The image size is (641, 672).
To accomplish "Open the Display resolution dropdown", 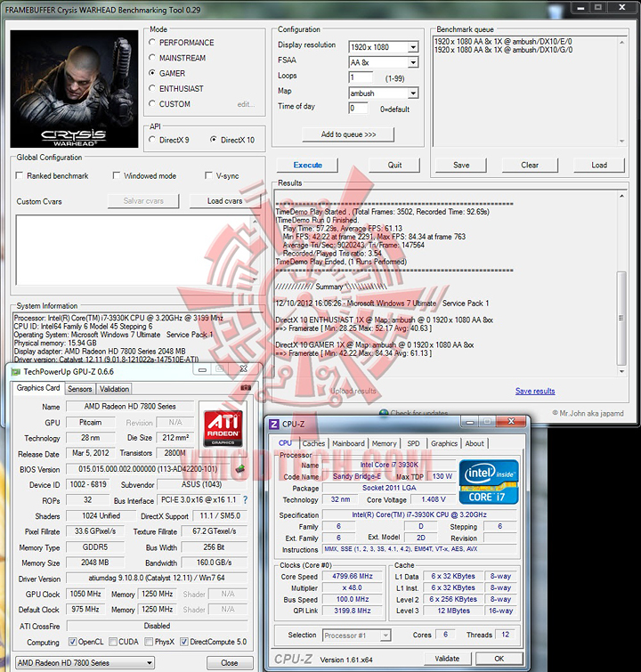I will (x=412, y=47).
